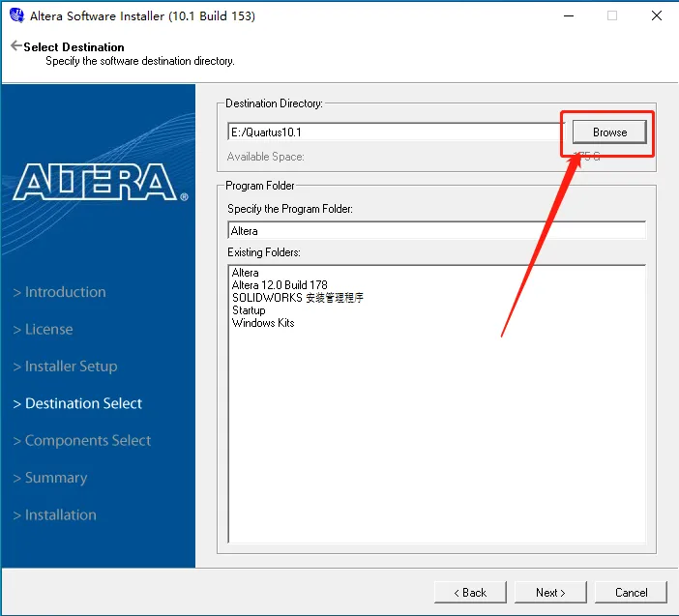Image resolution: width=679 pixels, height=616 pixels.
Task: Click the Altera logo in the sidebar
Action: tap(100, 182)
